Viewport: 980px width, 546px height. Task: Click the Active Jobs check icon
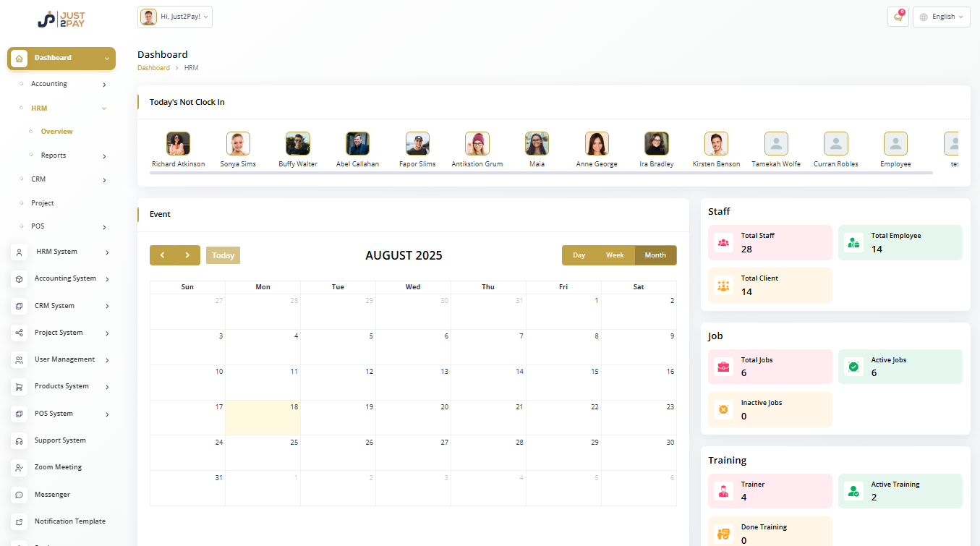point(853,367)
